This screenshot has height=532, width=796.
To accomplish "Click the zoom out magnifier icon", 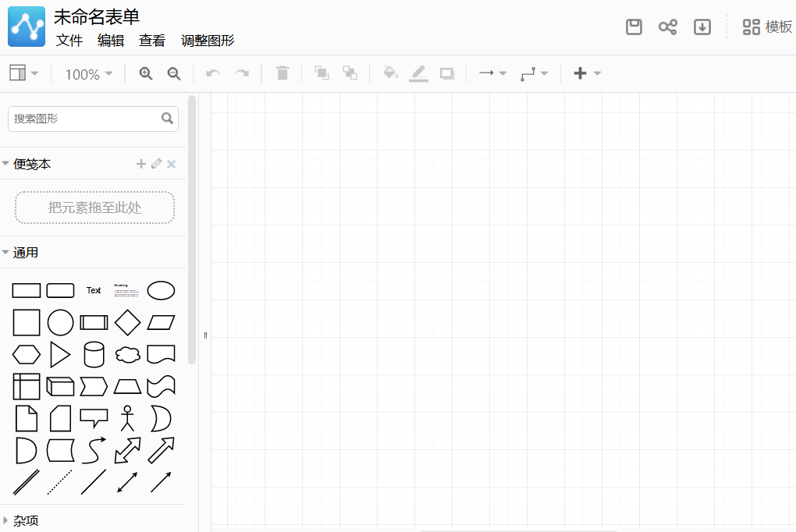I will 174,73.
